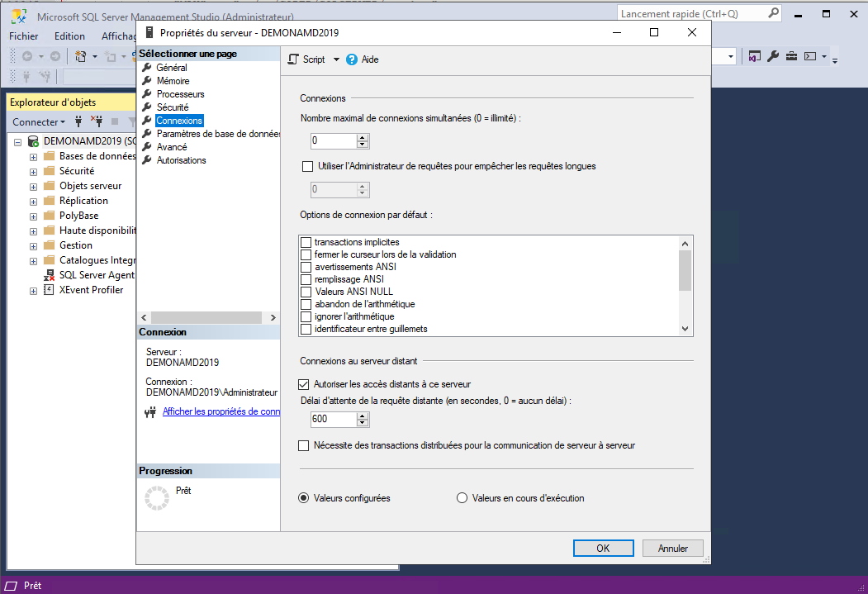Click the wrench icon beside Autorisations
The width and height of the screenshot is (868, 594).
click(147, 160)
